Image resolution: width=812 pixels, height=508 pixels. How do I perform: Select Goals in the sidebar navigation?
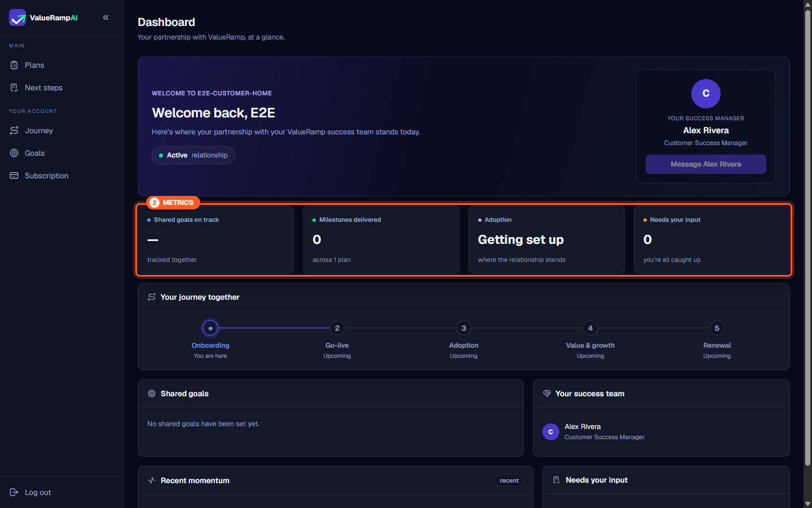(62, 153)
